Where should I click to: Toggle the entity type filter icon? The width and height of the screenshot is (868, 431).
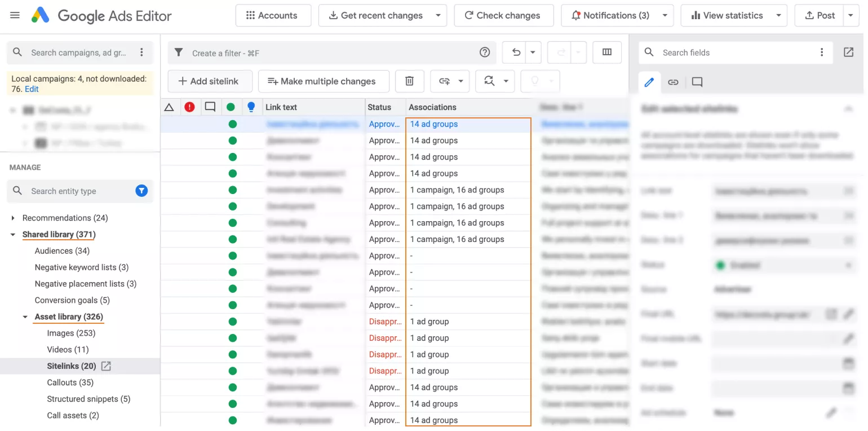tap(141, 191)
